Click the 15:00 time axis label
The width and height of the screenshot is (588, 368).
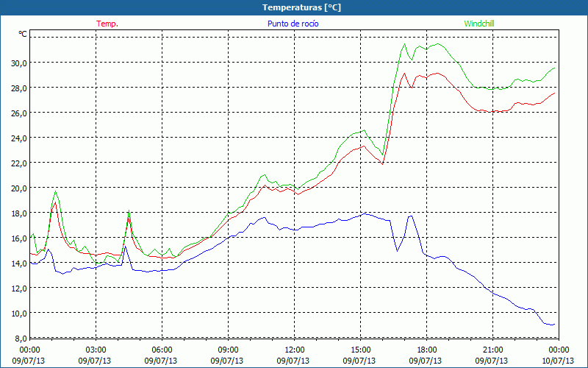pyautogui.click(x=360, y=350)
